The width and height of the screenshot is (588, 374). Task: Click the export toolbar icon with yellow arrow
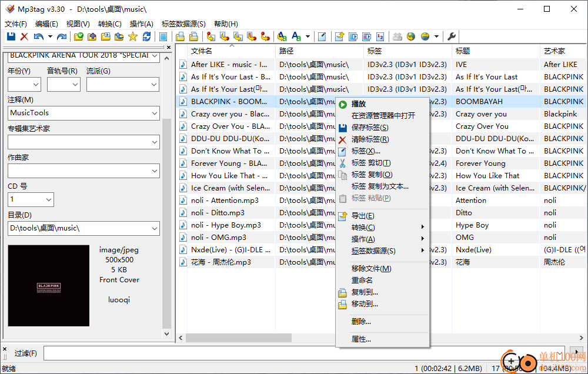339,36
